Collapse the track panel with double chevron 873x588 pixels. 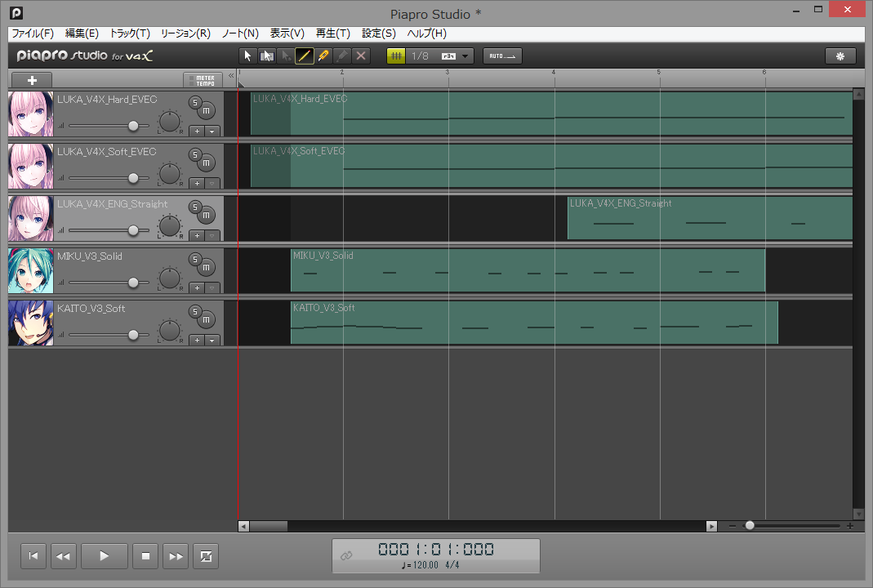coord(231,76)
